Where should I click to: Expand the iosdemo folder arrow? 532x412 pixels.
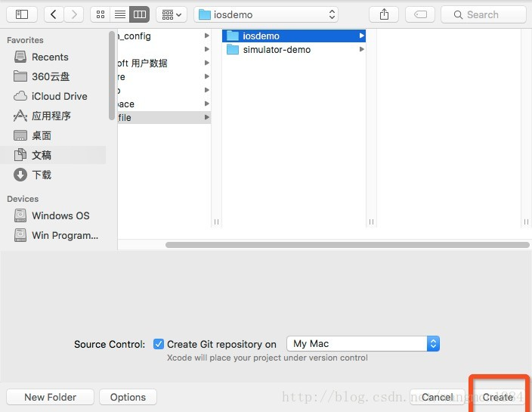coord(362,36)
